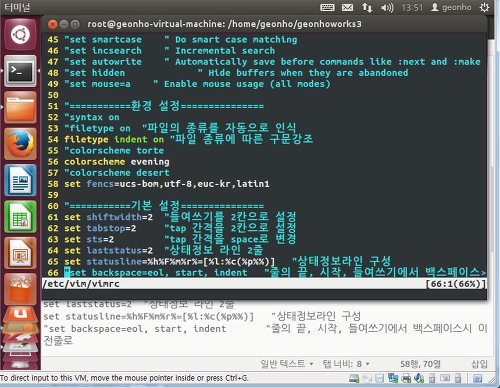This screenshot has width=500, height=388.
Task: Click the keyboard input indicator in top panel
Action: [327, 7]
